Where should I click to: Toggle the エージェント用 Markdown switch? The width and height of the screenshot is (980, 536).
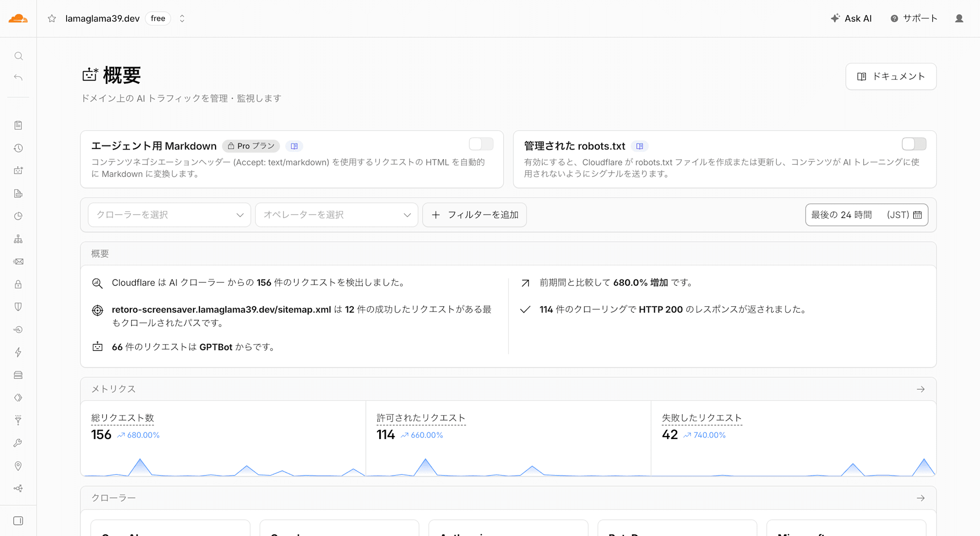[481, 144]
